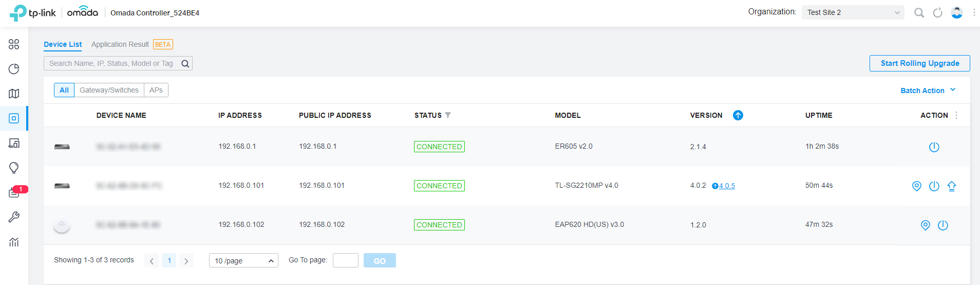Click the global search magnifier icon
Screen dimensions: 980x285
[919, 12]
